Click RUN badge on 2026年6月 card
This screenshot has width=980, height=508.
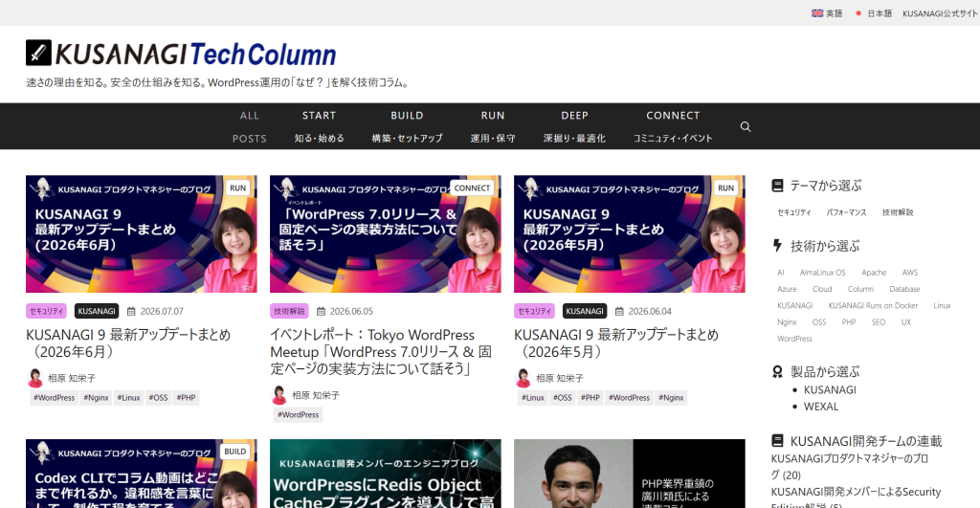(237, 188)
